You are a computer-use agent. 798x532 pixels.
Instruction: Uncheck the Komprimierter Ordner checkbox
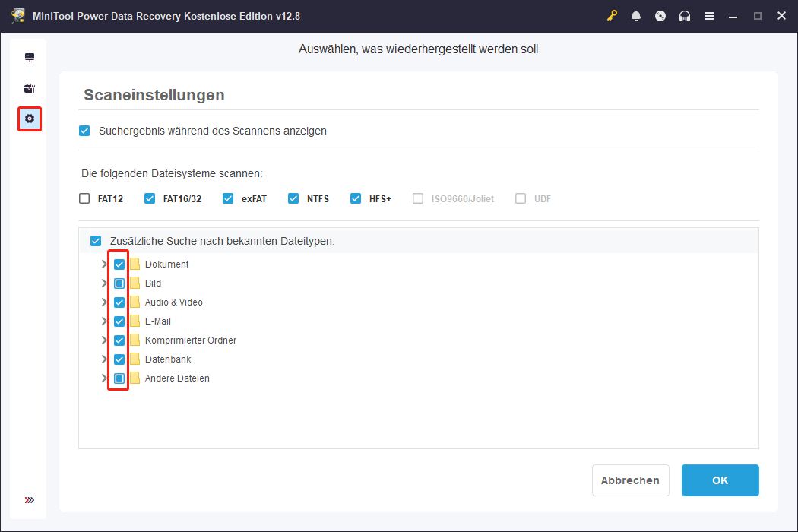pos(119,340)
